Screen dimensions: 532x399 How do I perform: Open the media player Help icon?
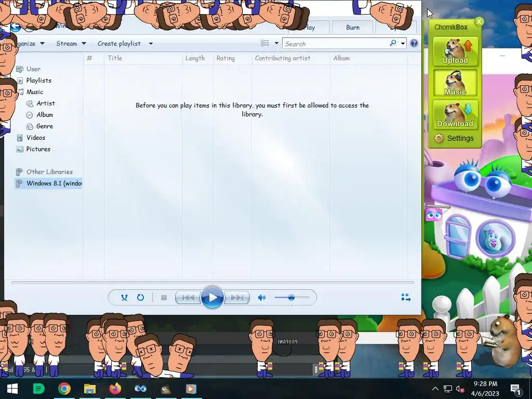(x=414, y=43)
